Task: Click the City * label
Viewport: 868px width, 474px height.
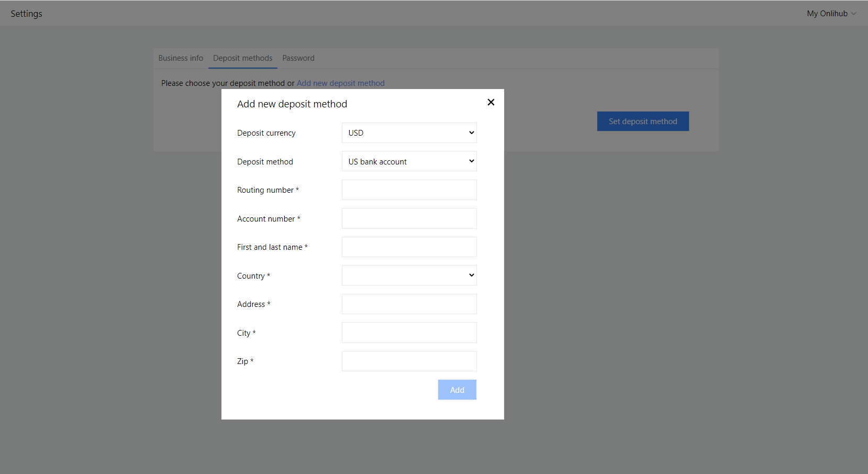Action: coord(247,333)
